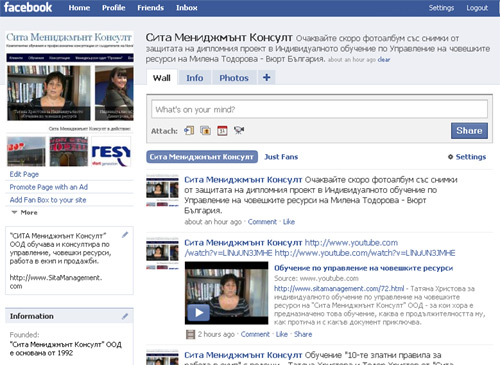The width and height of the screenshot is (500, 365).
Task: Open the video title 'Обучение по управление на човешките ресурси'
Action: click(x=363, y=268)
